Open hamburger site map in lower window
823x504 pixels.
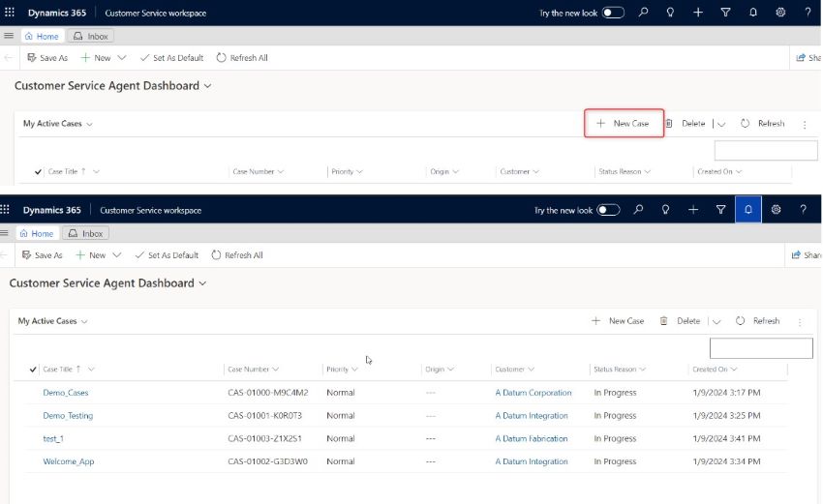[4, 233]
